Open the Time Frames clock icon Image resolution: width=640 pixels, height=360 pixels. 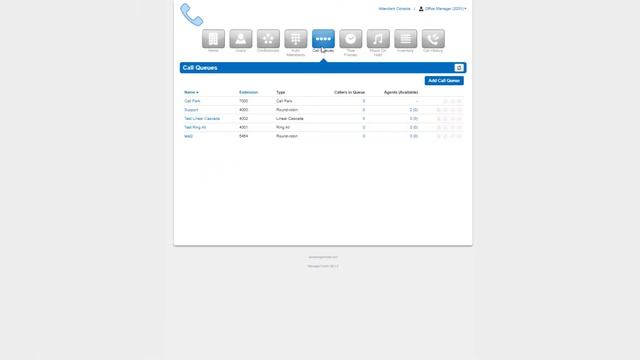pyautogui.click(x=351, y=39)
